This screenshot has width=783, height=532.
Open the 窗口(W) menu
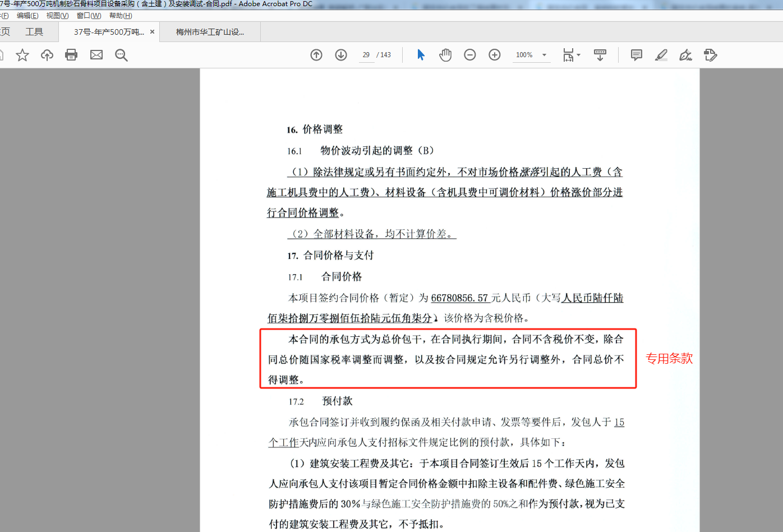click(x=89, y=16)
